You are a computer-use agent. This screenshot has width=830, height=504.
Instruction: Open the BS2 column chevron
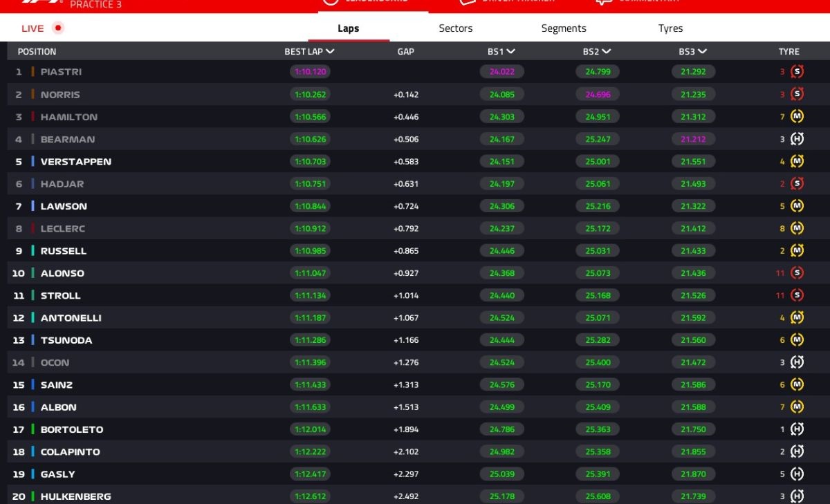point(606,52)
